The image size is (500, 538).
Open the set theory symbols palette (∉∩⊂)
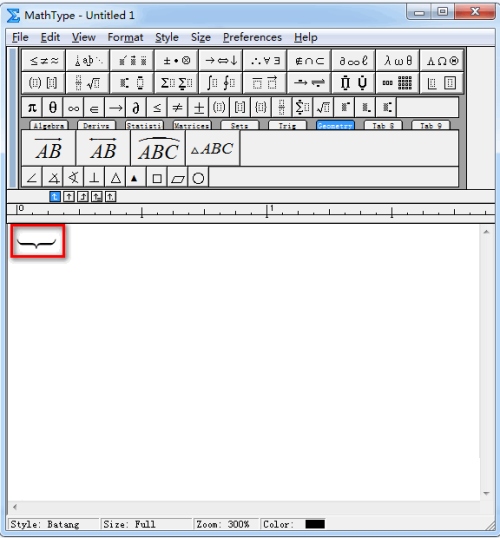(x=309, y=61)
